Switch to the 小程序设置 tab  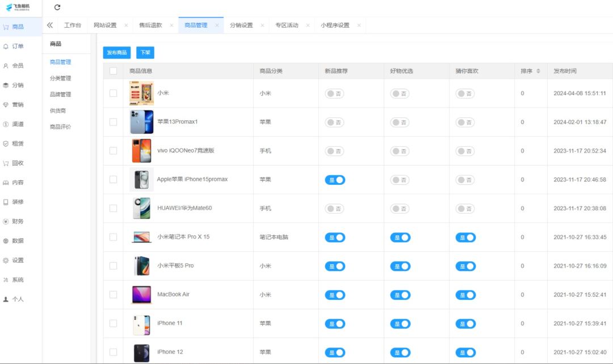pyautogui.click(x=335, y=26)
